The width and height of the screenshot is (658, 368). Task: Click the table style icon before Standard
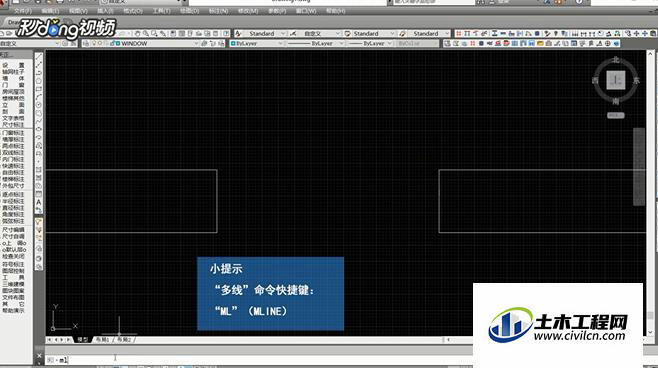tap(347, 33)
